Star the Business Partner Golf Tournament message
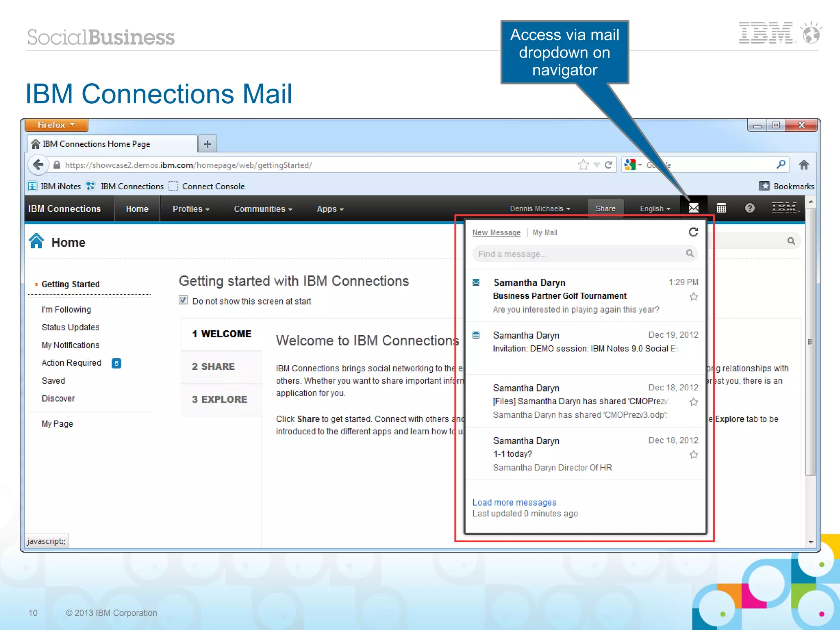This screenshot has width=840, height=630. coord(694,296)
